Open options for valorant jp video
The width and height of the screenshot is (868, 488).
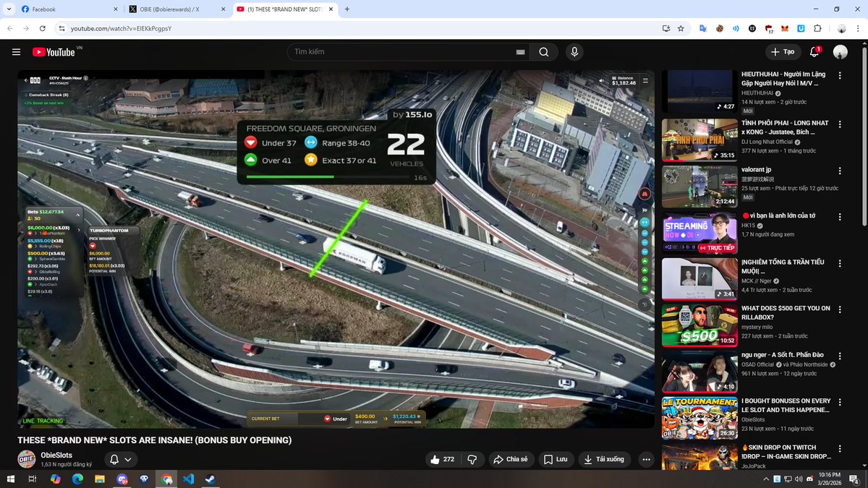click(x=840, y=171)
